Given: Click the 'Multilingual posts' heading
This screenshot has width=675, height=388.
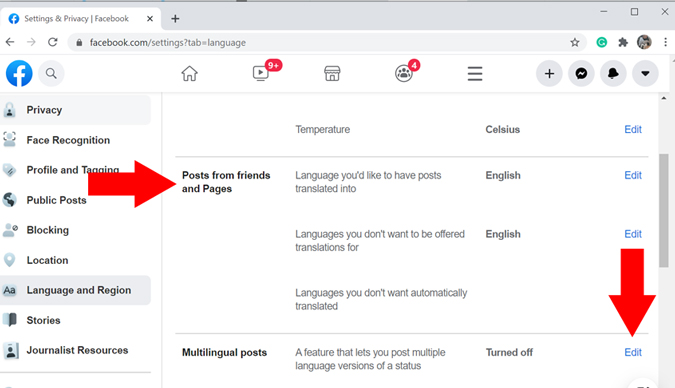Looking at the screenshot, I should pyautogui.click(x=224, y=352).
